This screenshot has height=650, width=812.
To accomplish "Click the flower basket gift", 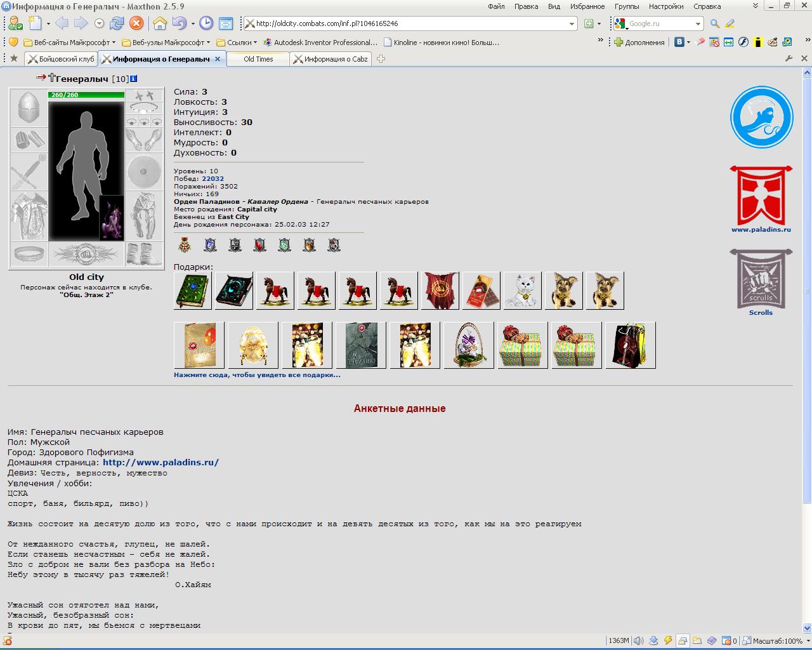I will pos(469,345).
